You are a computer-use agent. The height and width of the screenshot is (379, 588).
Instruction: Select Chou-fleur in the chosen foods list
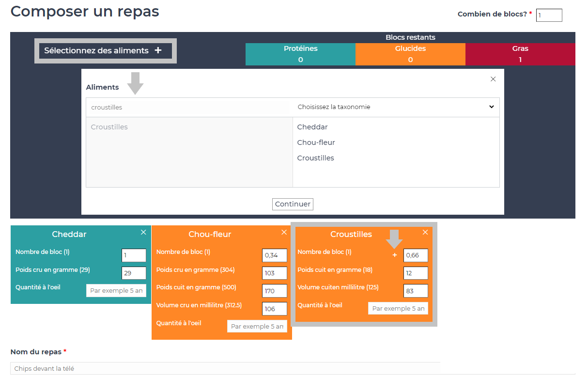(316, 142)
